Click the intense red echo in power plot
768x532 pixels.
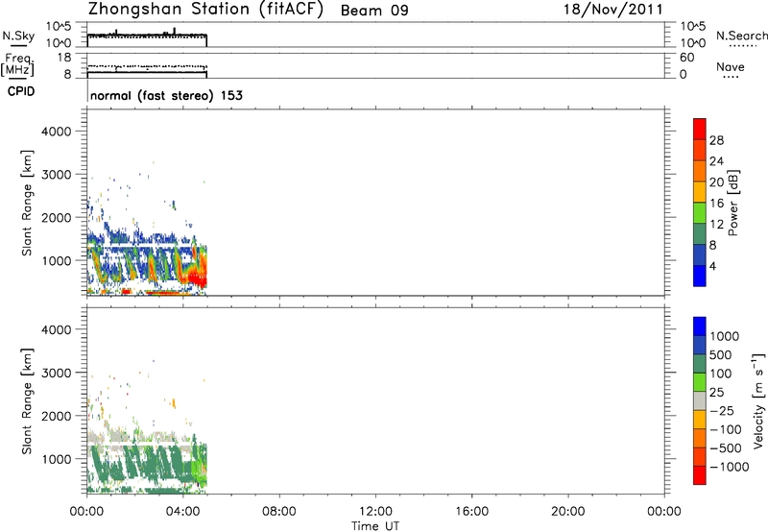(x=199, y=279)
